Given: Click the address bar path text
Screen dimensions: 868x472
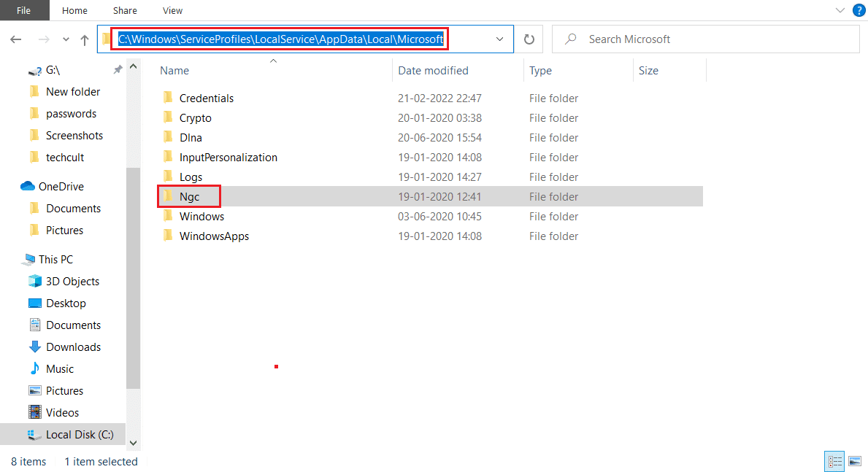Looking at the screenshot, I should coord(280,39).
